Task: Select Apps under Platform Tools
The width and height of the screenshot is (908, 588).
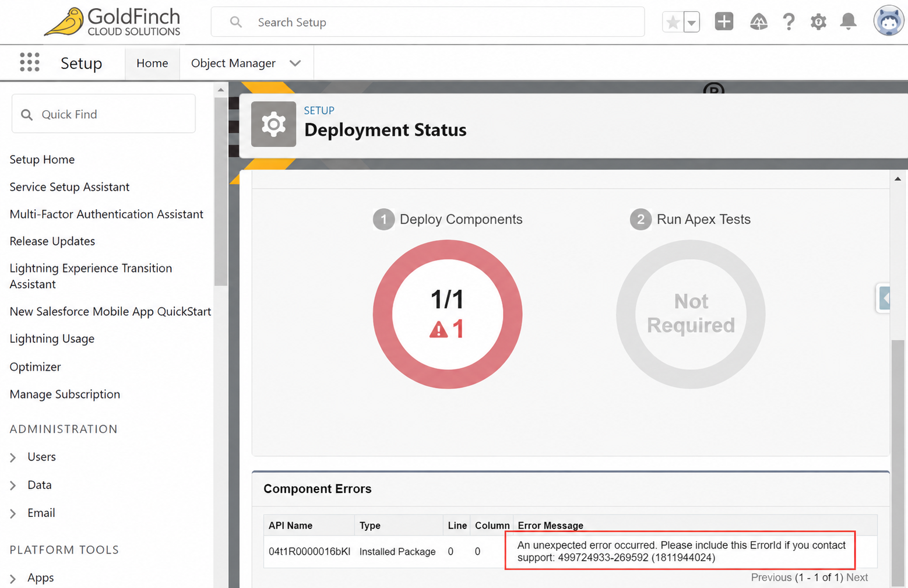Action: coord(41,578)
